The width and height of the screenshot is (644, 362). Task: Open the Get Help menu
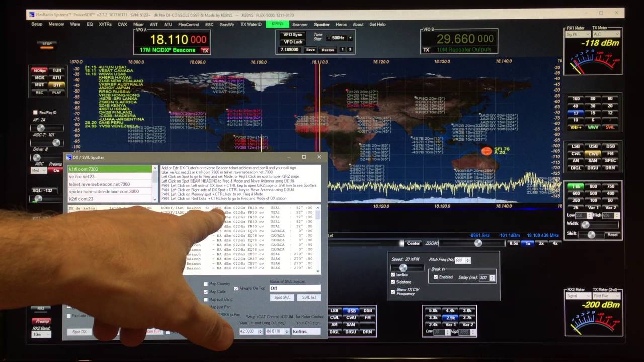tap(377, 24)
